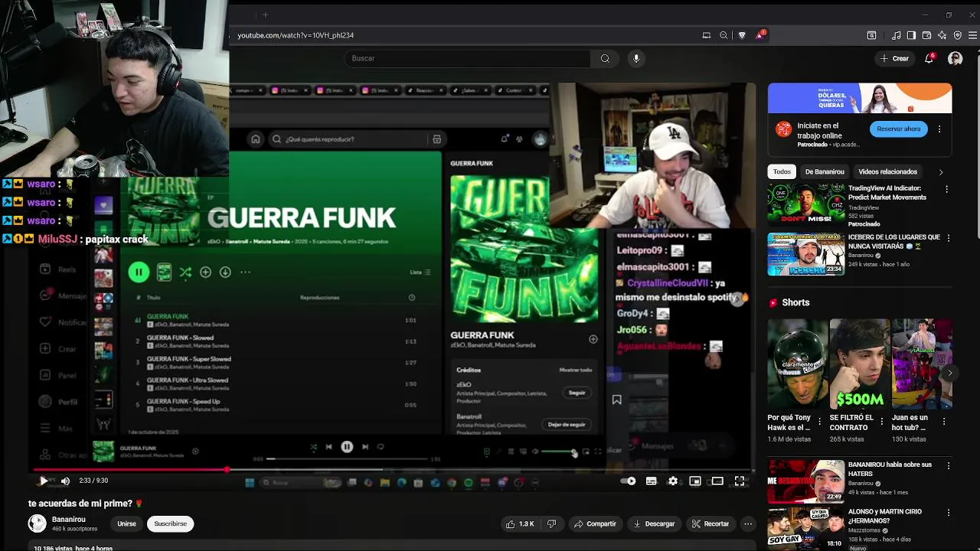
Task: Open YouTube notifications bell
Action: pyautogui.click(x=929, y=58)
